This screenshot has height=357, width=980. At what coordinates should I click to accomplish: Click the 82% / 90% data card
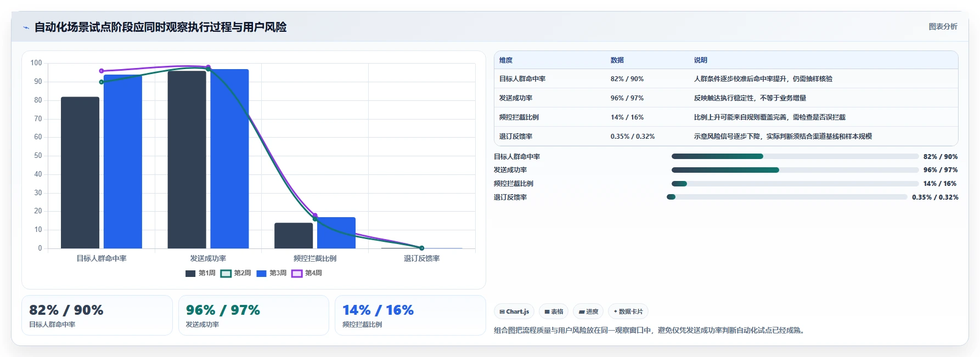pyautogui.click(x=97, y=315)
